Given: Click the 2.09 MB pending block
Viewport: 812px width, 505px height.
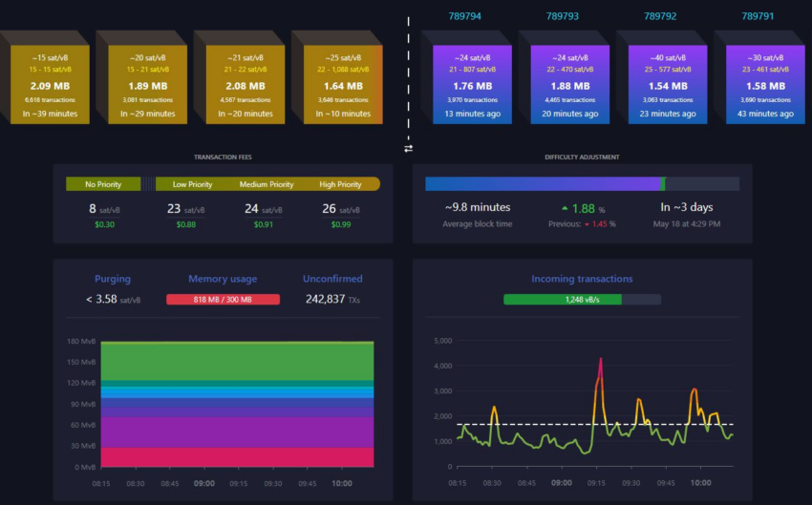Looking at the screenshot, I should tap(50, 84).
